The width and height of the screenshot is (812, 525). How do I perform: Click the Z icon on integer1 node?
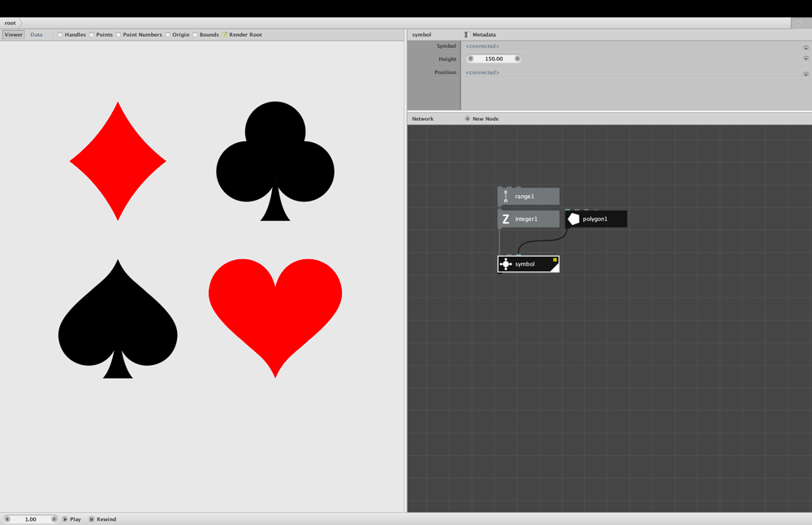click(x=505, y=219)
